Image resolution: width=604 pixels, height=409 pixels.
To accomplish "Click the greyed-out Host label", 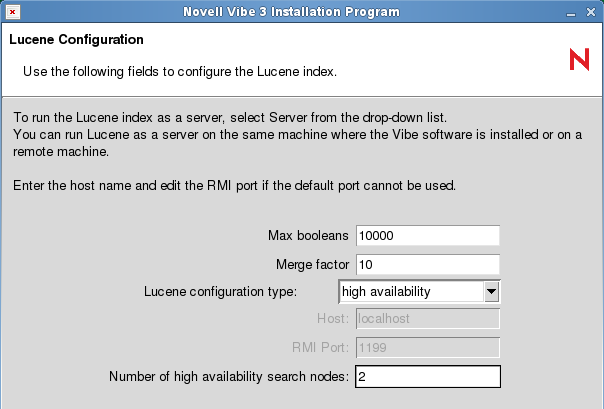I will click(x=332, y=319).
